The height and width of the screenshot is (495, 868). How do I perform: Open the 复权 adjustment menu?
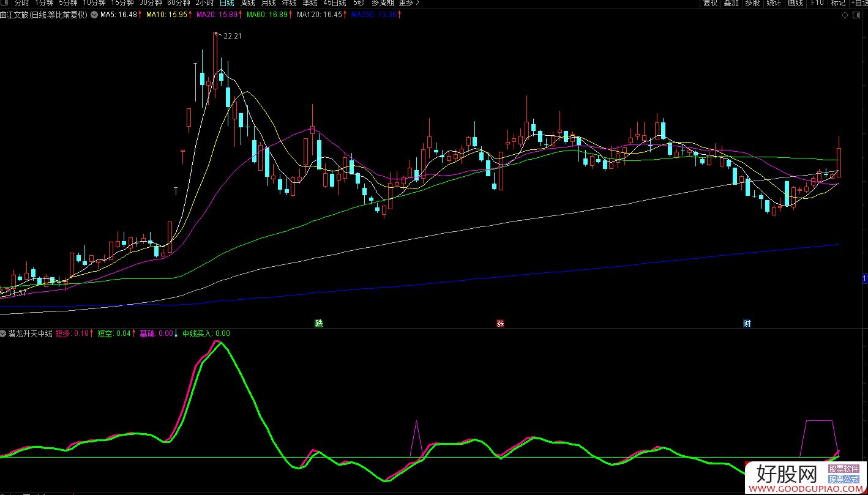(710, 3)
